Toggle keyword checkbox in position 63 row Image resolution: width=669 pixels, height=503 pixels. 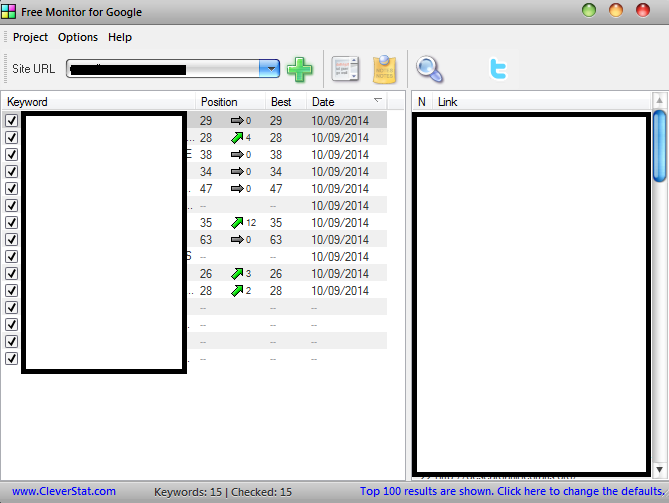click(12, 239)
